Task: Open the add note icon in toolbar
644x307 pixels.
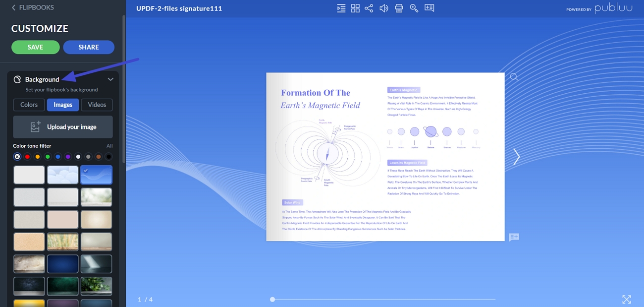Action: click(x=429, y=8)
